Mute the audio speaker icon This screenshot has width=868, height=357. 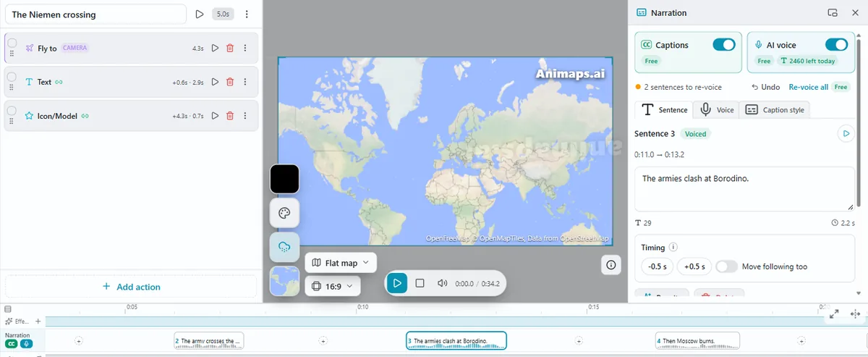point(442,283)
